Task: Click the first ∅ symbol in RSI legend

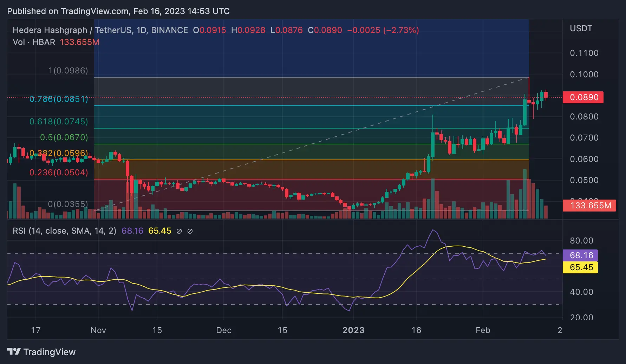Action: pyautogui.click(x=179, y=231)
